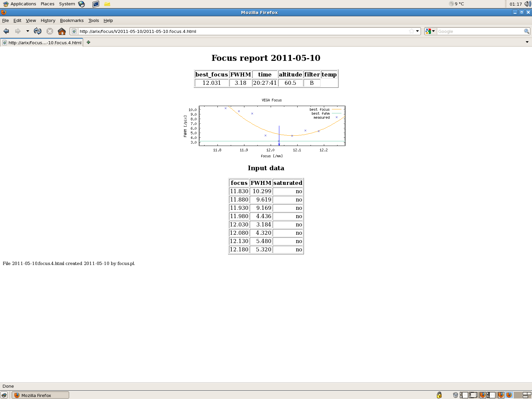This screenshot has width=532, height=399.
Task: Click the FWHM value 3.18 in summary
Action: tap(240, 83)
